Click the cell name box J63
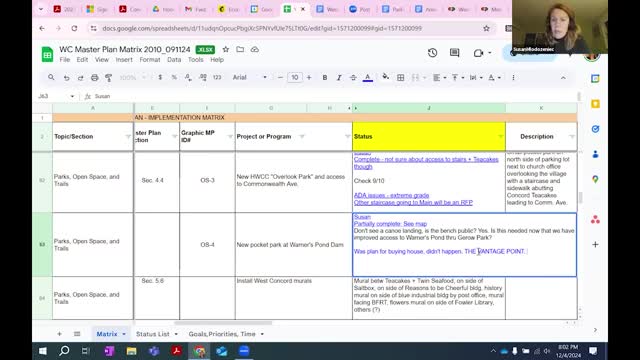 pos(56,96)
